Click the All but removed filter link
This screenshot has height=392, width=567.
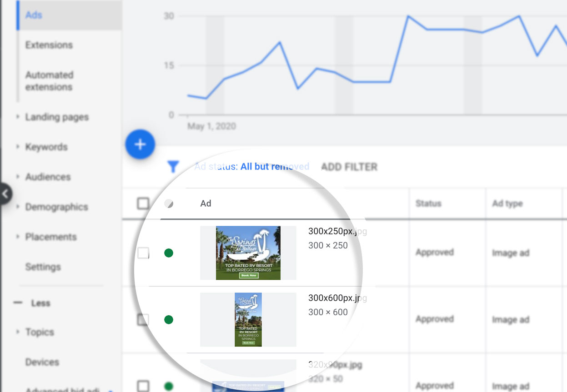click(x=275, y=167)
